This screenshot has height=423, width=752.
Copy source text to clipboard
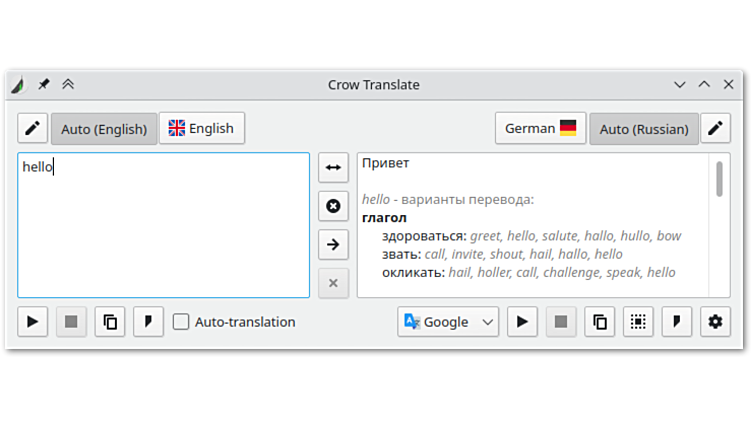[110, 322]
